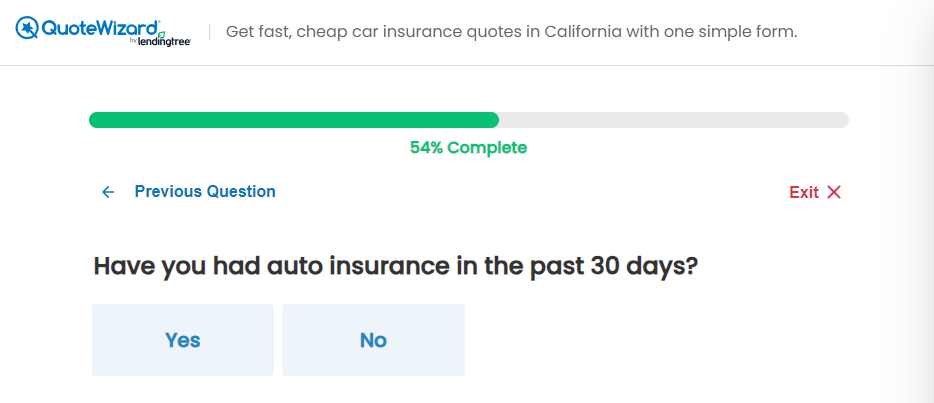934x403 pixels.
Task: Click the vertical divider beside the QuoteWizard logo
Action: [x=209, y=32]
